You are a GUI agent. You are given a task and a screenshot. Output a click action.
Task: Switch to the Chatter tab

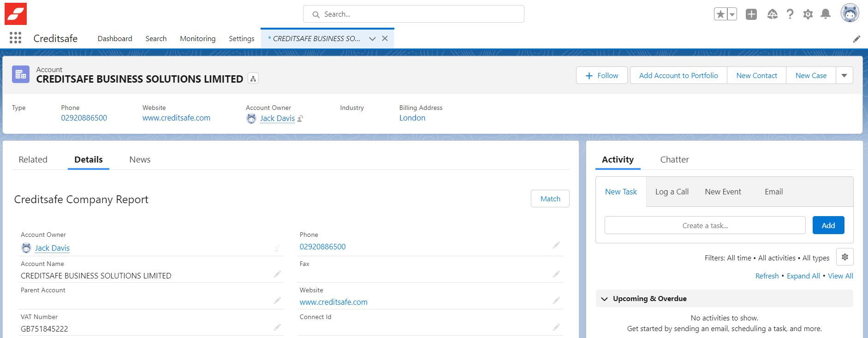[x=674, y=159]
